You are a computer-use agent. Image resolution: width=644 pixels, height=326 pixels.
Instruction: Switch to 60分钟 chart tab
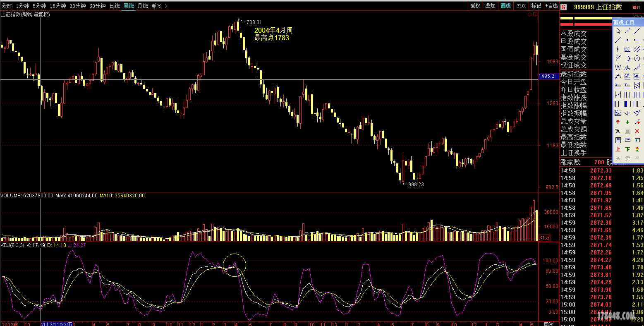(97, 6)
